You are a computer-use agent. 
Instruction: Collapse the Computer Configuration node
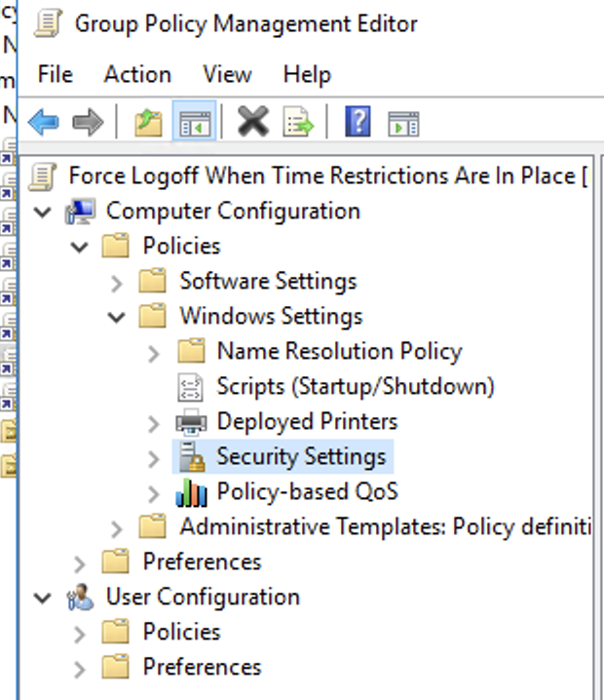(43, 212)
